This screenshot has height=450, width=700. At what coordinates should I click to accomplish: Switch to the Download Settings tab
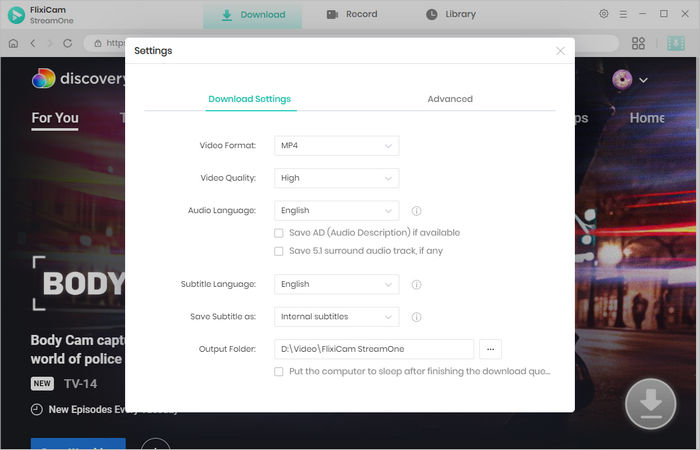point(250,99)
